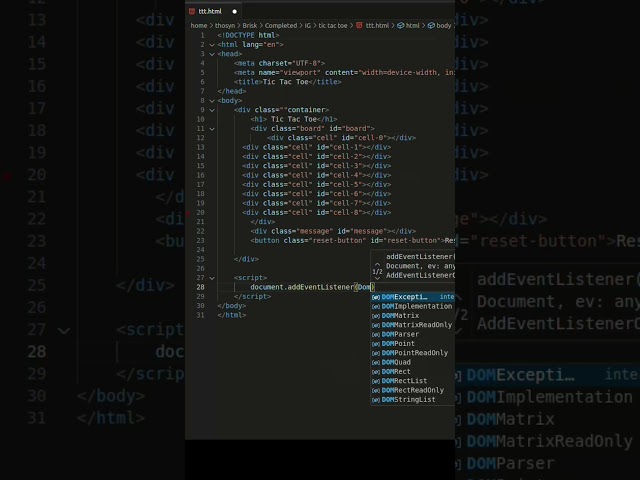
Task: Click the 'html' breadcrumb symbol icon
Action: pos(401,26)
